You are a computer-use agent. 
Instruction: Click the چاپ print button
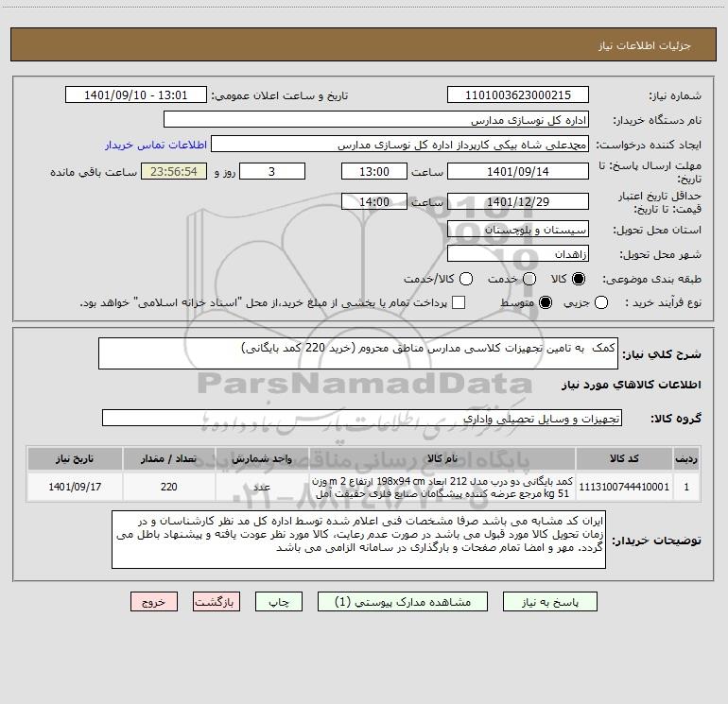point(279,601)
